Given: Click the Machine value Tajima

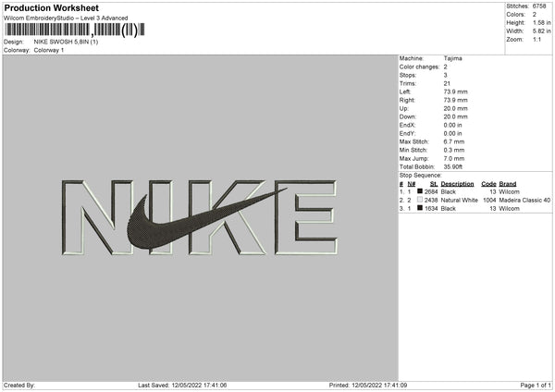Looking at the screenshot, I should pos(452,58).
